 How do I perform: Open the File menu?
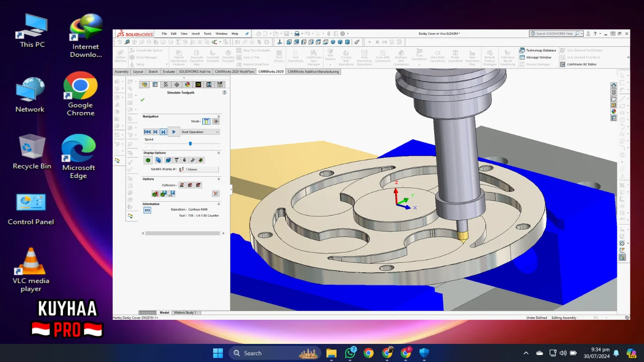pos(164,34)
